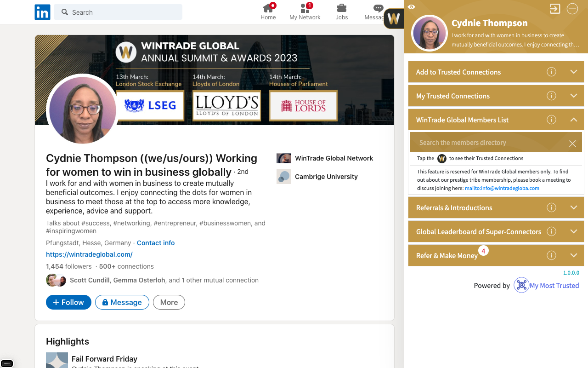Click the search magnifier icon
Image resolution: width=588 pixels, height=368 pixels.
65,12
